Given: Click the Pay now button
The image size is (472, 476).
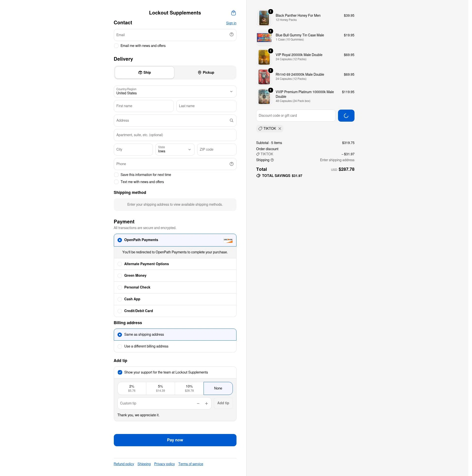Looking at the screenshot, I should coord(175,440).
